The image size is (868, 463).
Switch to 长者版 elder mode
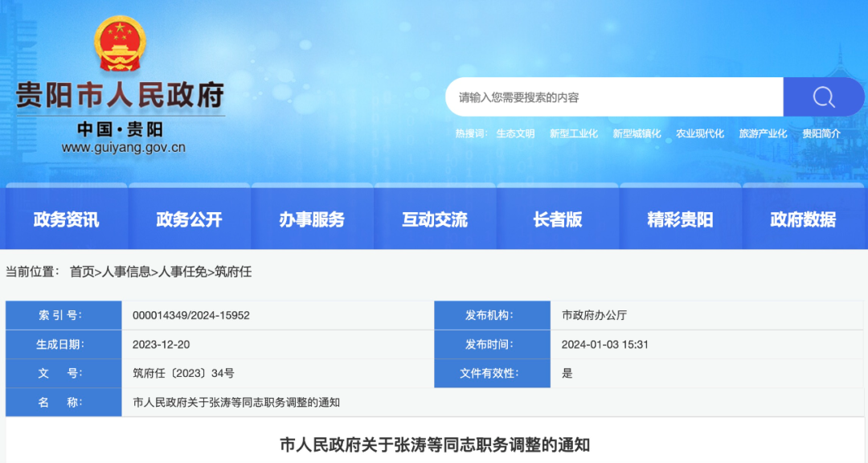tap(558, 219)
